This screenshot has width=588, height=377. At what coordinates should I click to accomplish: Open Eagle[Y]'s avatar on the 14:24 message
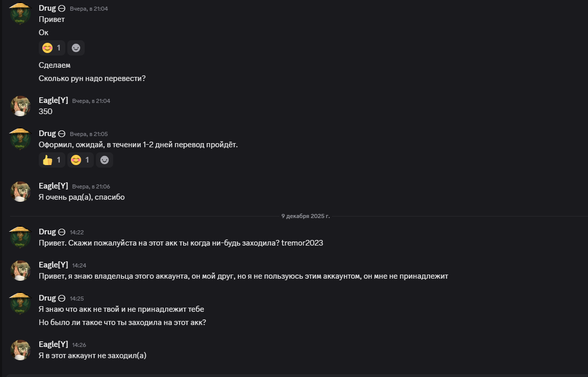(x=21, y=271)
